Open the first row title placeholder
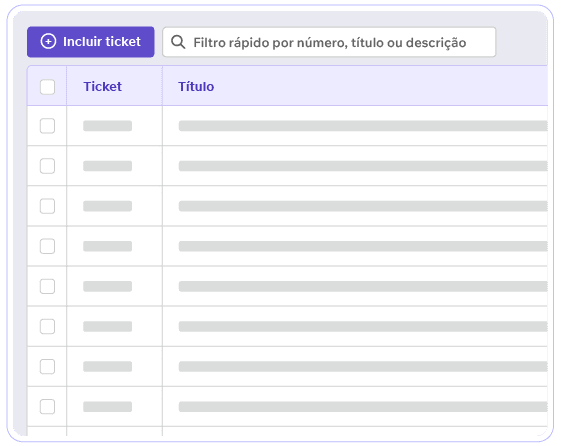The width and height of the screenshot is (561, 446). pos(363,126)
